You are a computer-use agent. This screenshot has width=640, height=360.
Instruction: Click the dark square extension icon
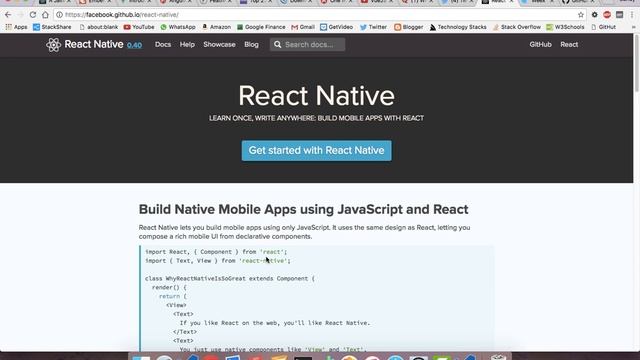[x=620, y=15]
